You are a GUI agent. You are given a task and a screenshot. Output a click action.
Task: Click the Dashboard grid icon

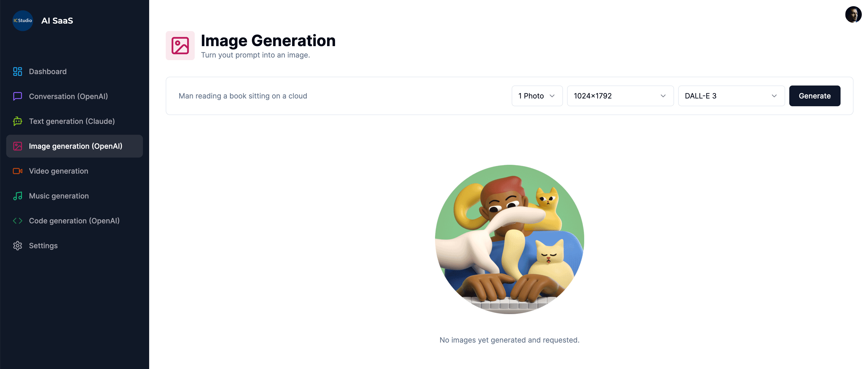click(18, 72)
